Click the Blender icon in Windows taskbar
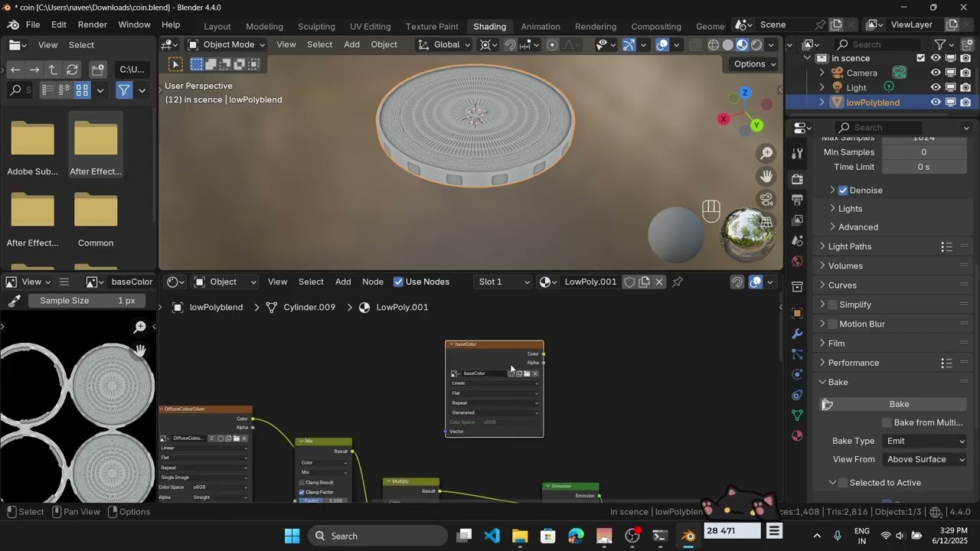The width and height of the screenshot is (980, 551). pos(688,536)
